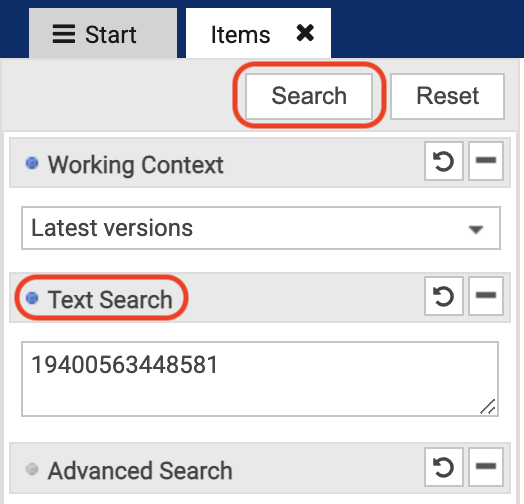
Task: Toggle the blue dot beside Working Context
Action: [32, 163]
